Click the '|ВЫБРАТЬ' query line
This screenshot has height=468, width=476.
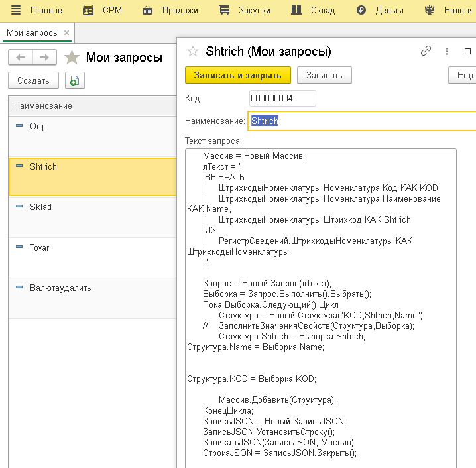pos(223,177)
